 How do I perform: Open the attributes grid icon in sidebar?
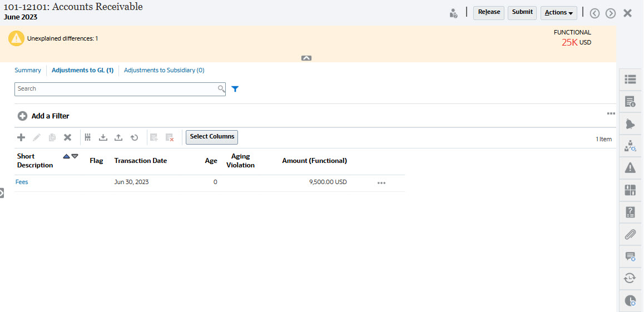(630, 190)
